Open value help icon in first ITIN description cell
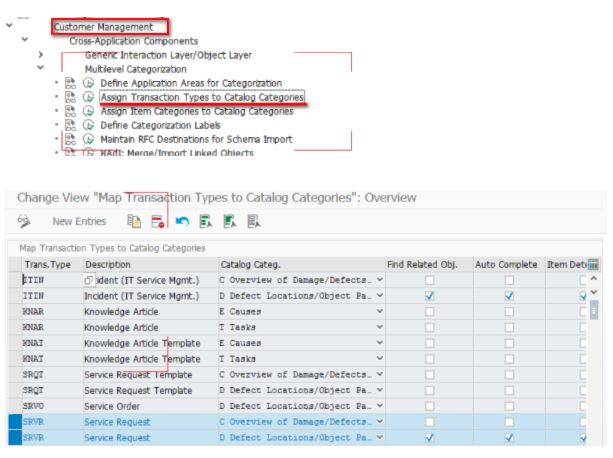The height and width of the screenshot is (458, 613). (89, 280)
